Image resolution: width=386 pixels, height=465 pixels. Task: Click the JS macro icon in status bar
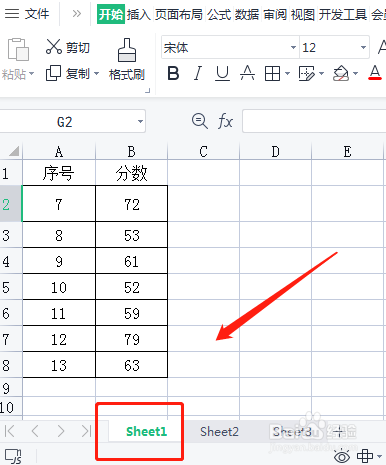click(x=13, y=456)
